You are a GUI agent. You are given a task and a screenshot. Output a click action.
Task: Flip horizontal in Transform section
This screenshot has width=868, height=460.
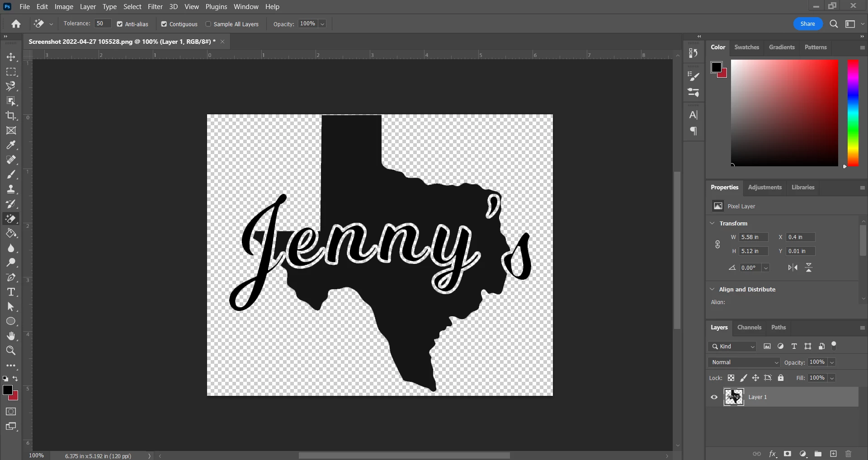(793, 268)
